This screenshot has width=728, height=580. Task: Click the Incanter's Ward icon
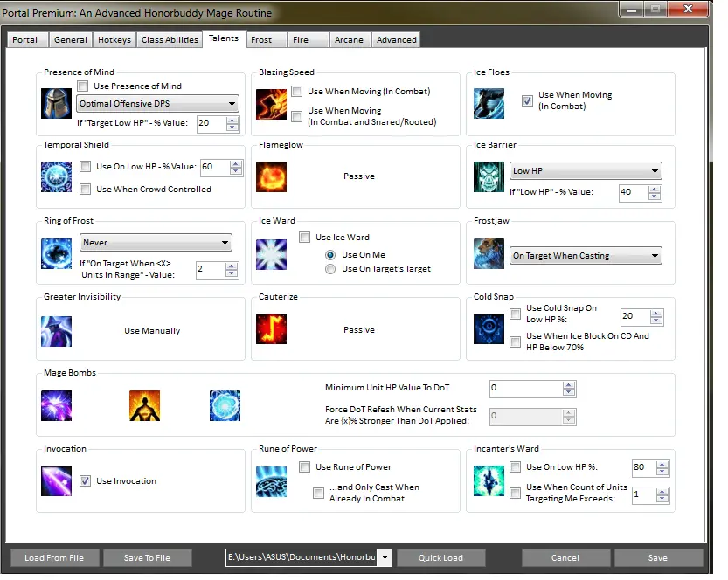(x=489, y=480)
